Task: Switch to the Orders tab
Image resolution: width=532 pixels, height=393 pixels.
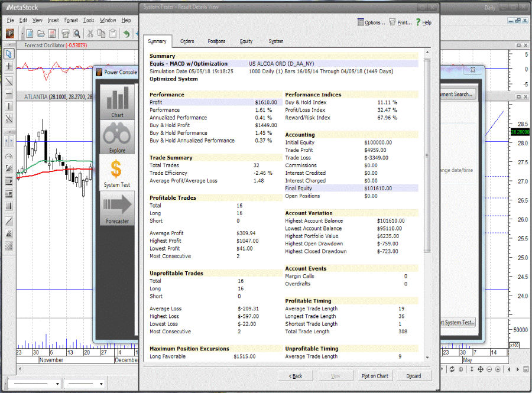Action: [187, 41]
